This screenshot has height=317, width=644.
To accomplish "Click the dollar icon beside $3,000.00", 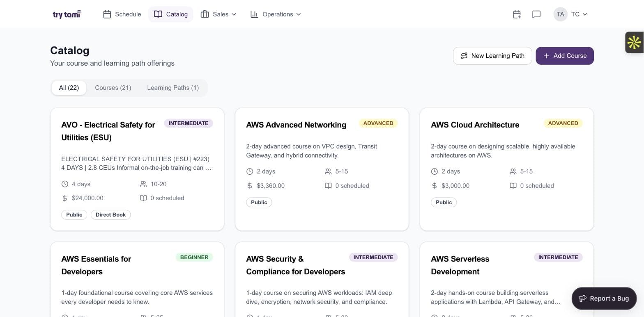I will click(434, 186).
